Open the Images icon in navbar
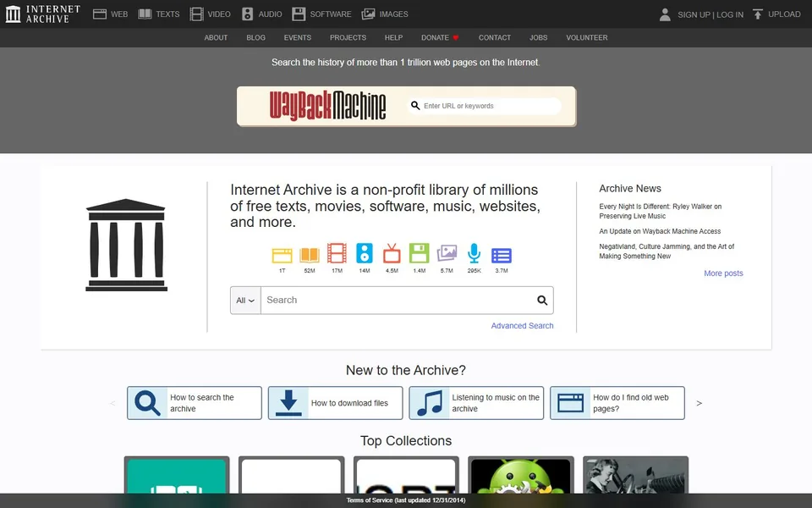Screen dimensions: 812x508 (x=368, y=14)
